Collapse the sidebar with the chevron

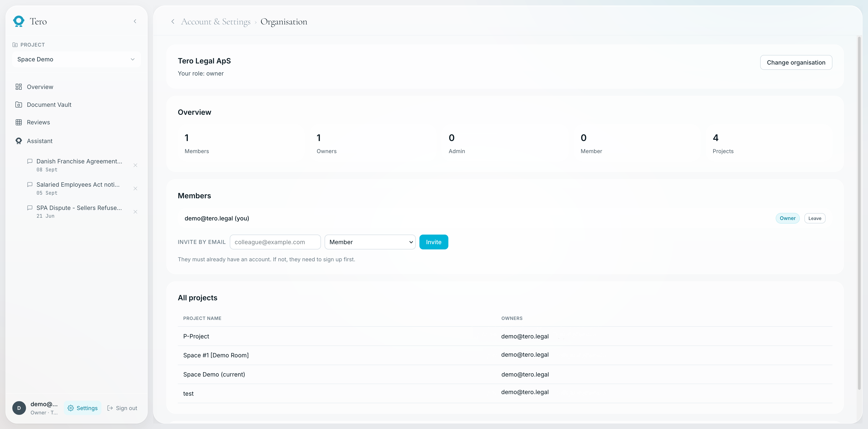pyautogui.click(x=135, y=21)
